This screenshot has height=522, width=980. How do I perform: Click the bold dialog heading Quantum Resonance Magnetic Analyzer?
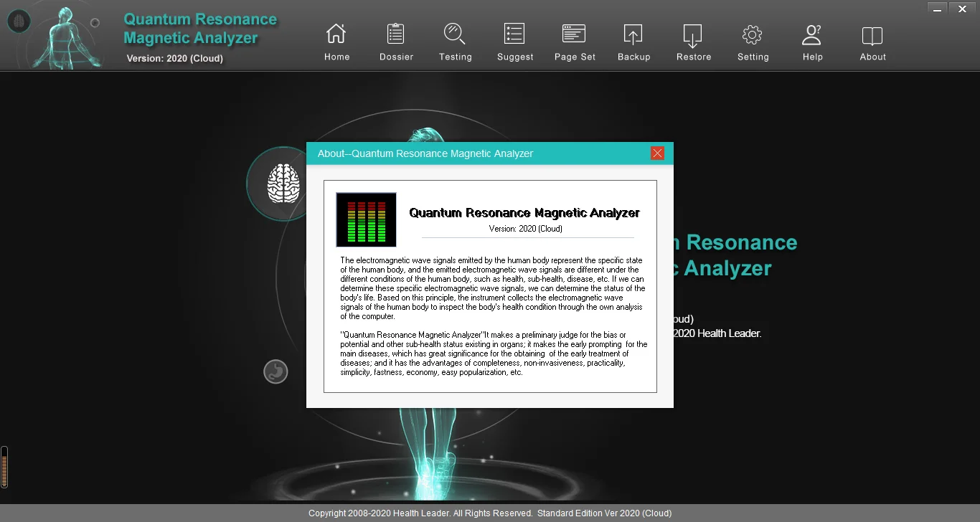tap(524, 212)
